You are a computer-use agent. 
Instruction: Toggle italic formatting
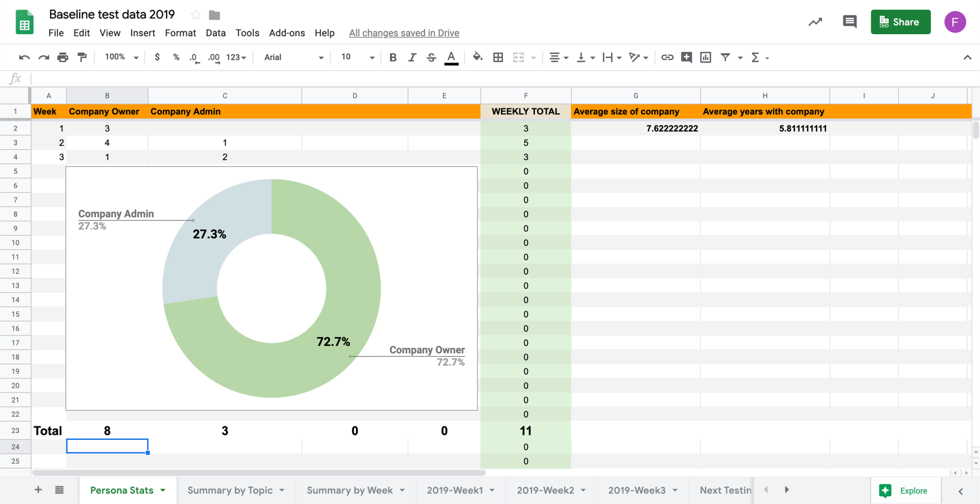pyautogui.click(x=412, y=58)
